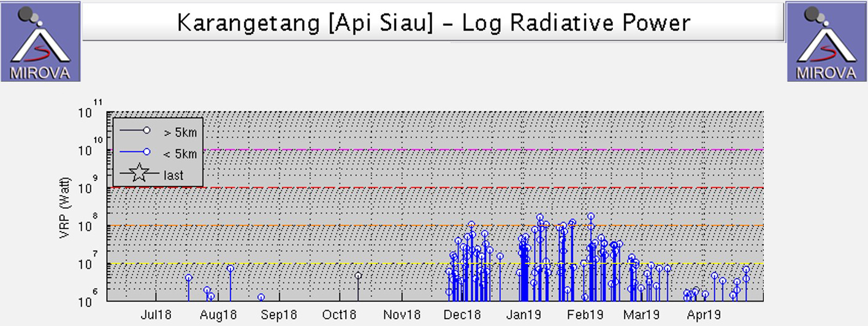Viewport: 868px width, 326px height.
Task: Click the 'Aug18' x-axis label
Action: click(218, 315)
